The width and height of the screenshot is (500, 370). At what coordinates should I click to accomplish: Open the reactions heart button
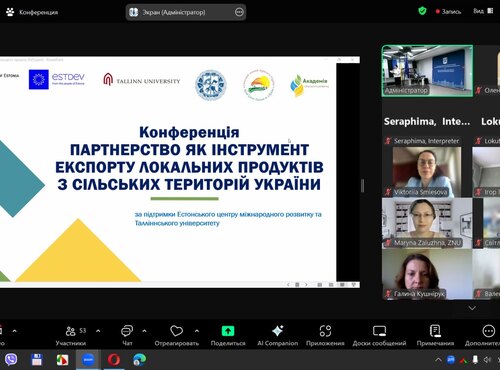tap(176, 335)
